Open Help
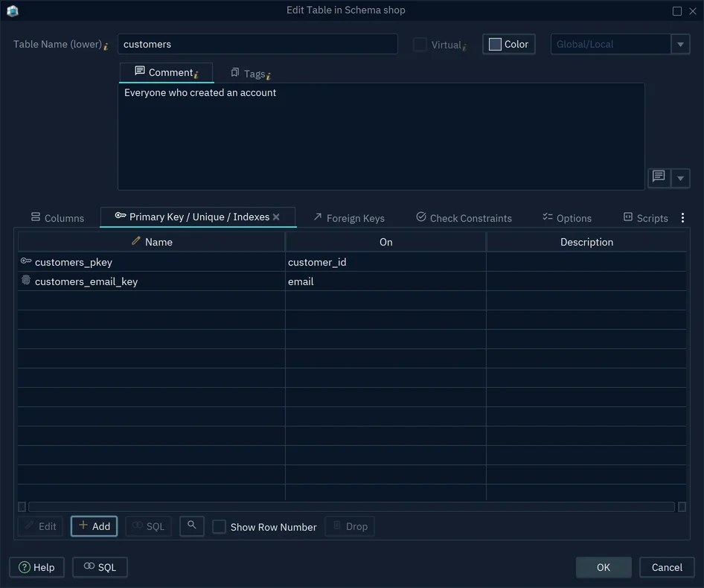The width and height of the screenshot is (704, 588). tap(36, 567)
